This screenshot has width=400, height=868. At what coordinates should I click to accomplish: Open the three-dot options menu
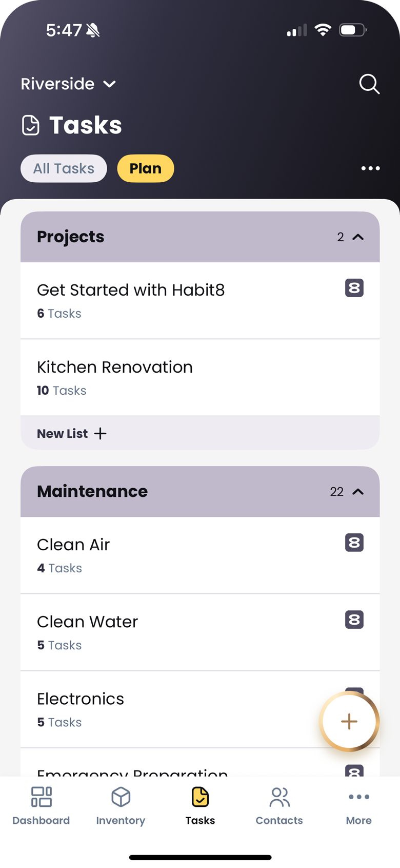[370, 168]
